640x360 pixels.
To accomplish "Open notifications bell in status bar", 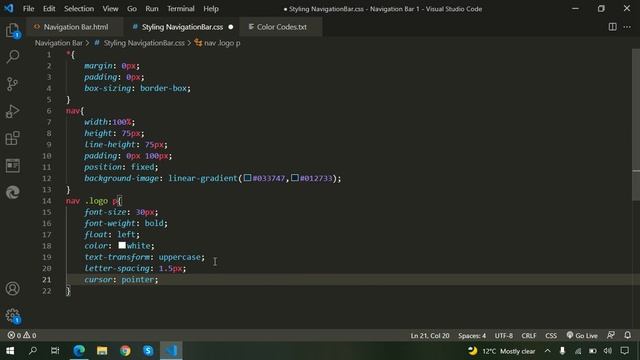I will tap(627, 335).
